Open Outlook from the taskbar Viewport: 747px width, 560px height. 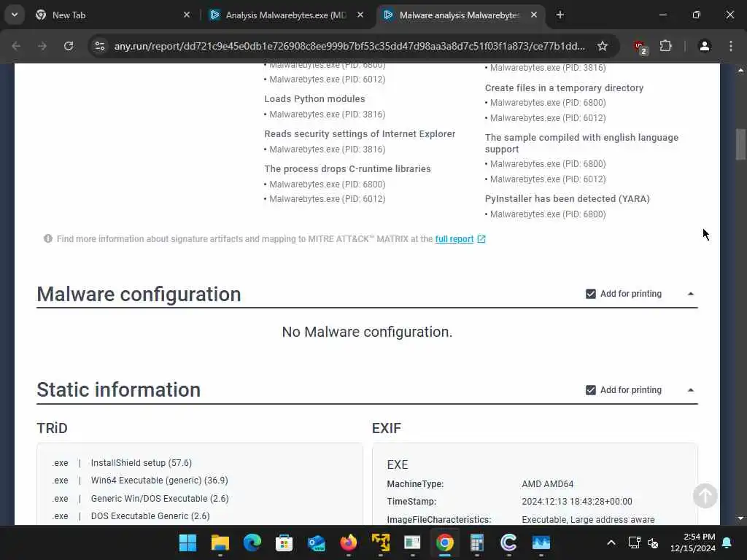pyautogui.click(x=317, y=542)
